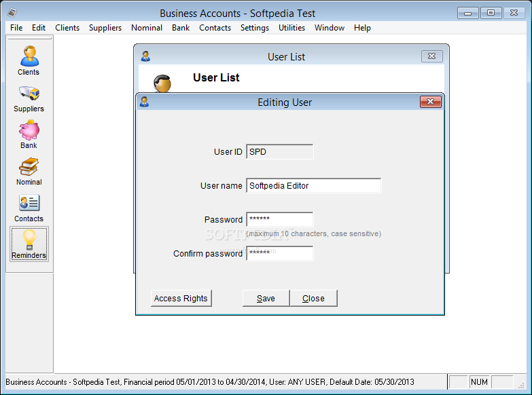Click the maximum 10 characters password hint
The width and height of the screenshot is (532, 395).
[x=313, y=233]
